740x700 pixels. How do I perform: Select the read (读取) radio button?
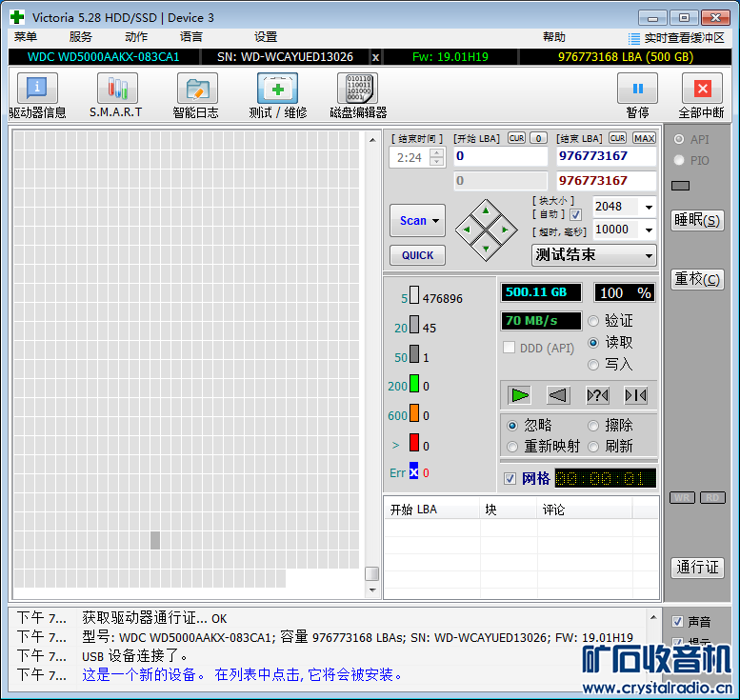593,343
